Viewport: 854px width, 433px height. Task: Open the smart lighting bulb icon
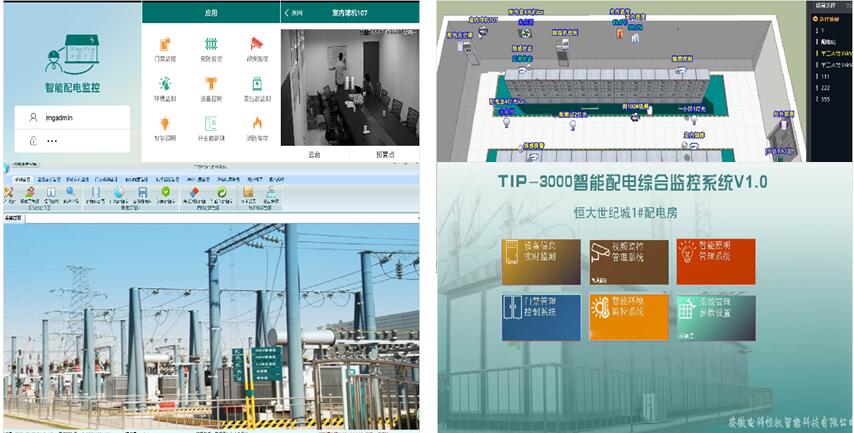(165, 123)
